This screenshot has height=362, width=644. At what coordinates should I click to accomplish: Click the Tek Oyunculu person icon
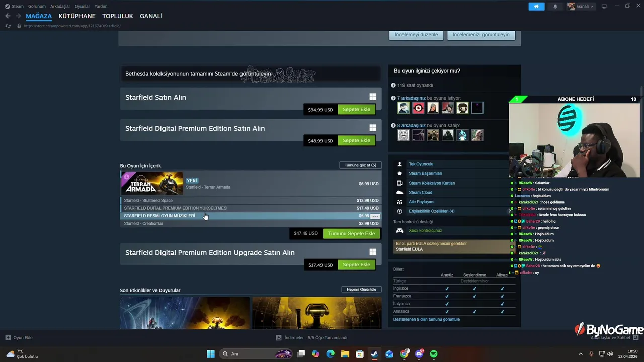pyautogui.click(x=400, y=164)
